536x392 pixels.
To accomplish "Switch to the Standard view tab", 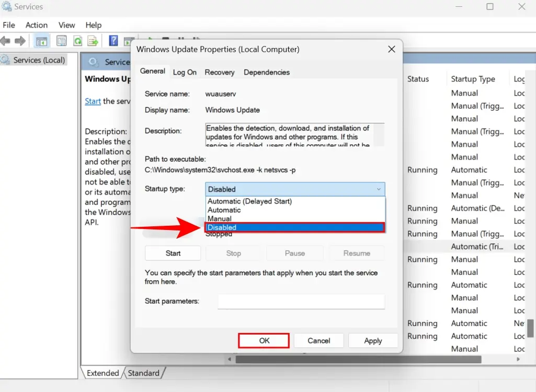I will 144,373.
